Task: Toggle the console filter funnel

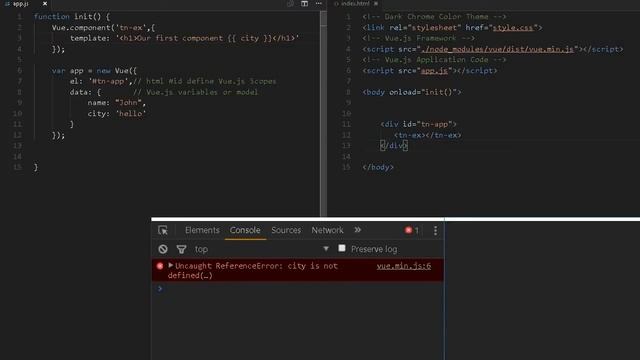Action: click(x=181, y=249)
